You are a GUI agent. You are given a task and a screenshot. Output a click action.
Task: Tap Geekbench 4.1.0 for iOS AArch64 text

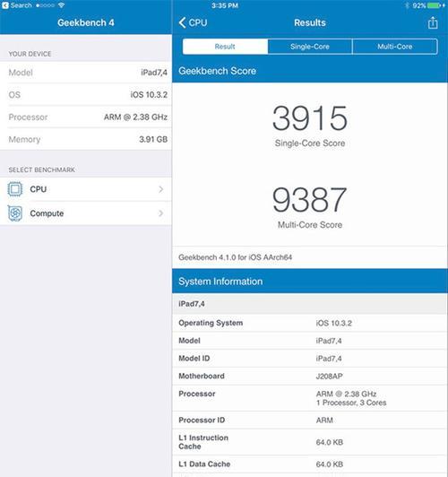235,257
